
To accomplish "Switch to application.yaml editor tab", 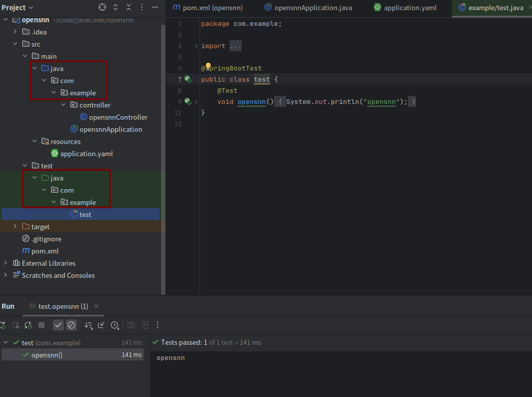I will 405,8.
